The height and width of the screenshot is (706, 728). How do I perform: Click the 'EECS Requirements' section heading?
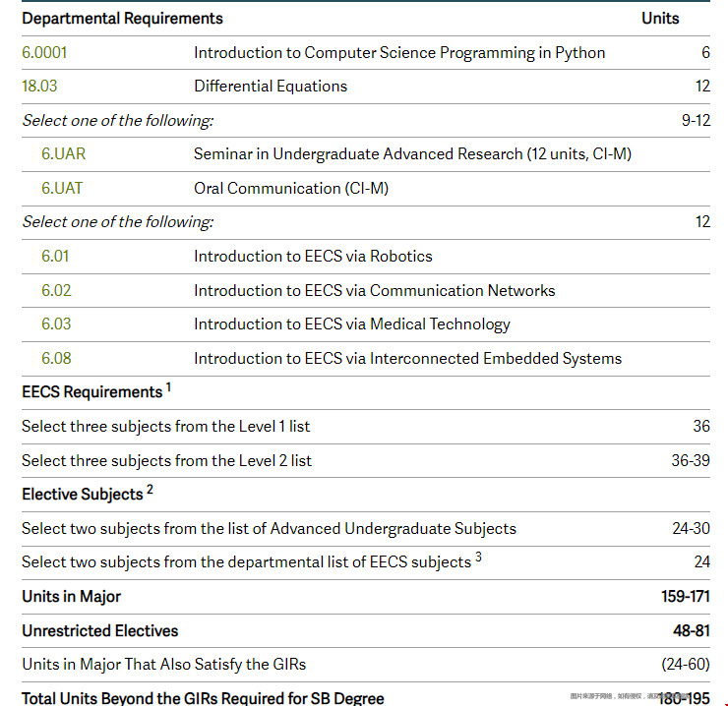[x=91, y=391]
